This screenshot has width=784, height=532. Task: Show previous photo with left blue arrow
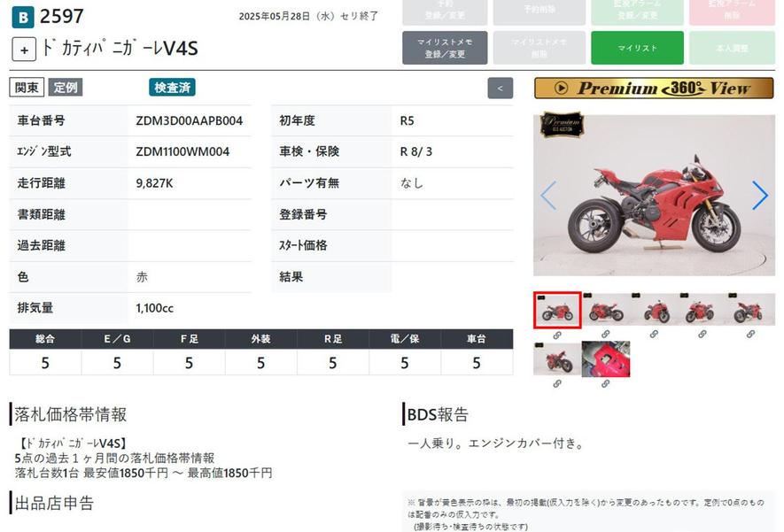click(548, 196)
